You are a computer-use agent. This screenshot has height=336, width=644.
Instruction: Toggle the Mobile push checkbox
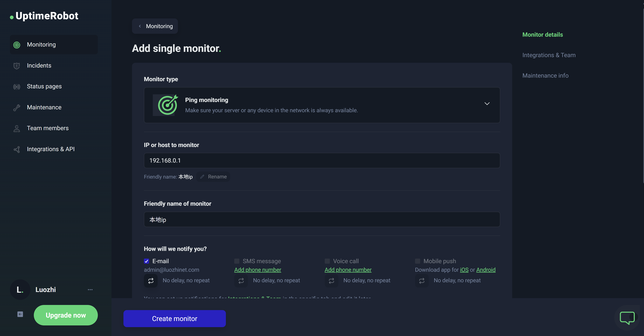[417, 261]
